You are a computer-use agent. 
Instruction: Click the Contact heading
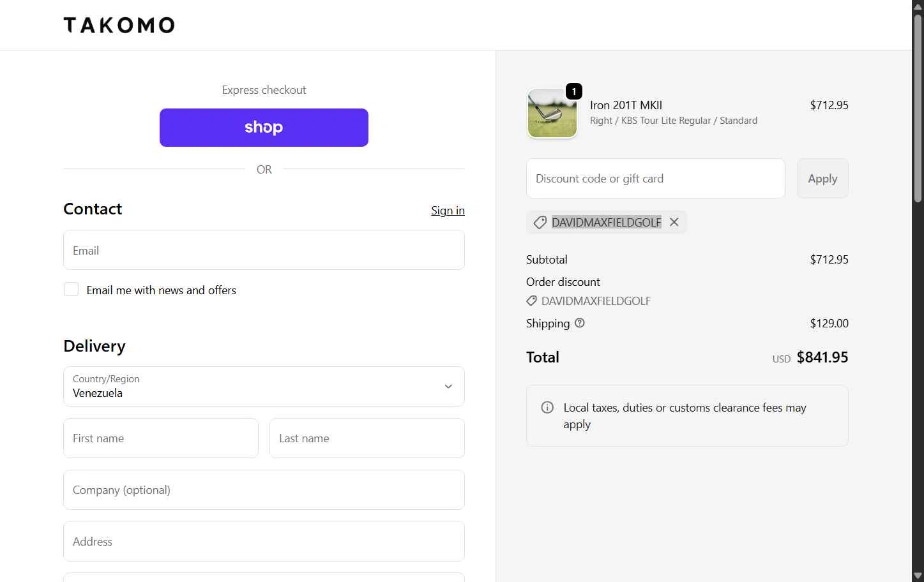[93, 209]
